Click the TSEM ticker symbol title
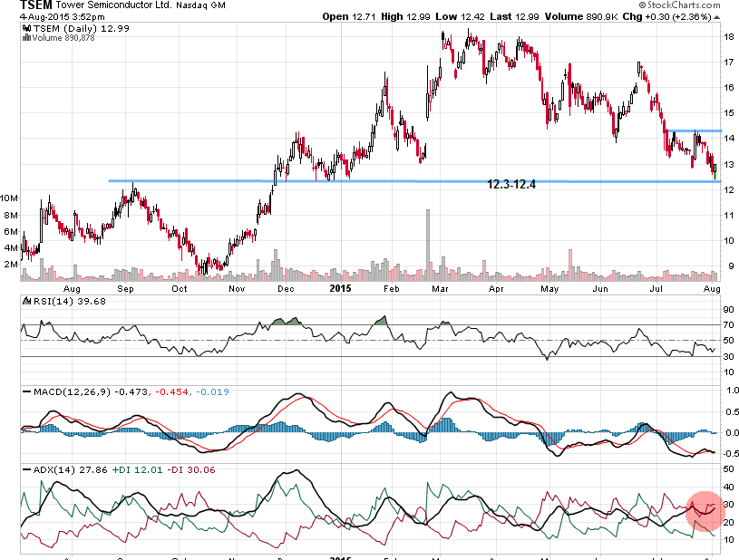Image resolution: width=739 pixels, height=560 pixels. point(36,5)
